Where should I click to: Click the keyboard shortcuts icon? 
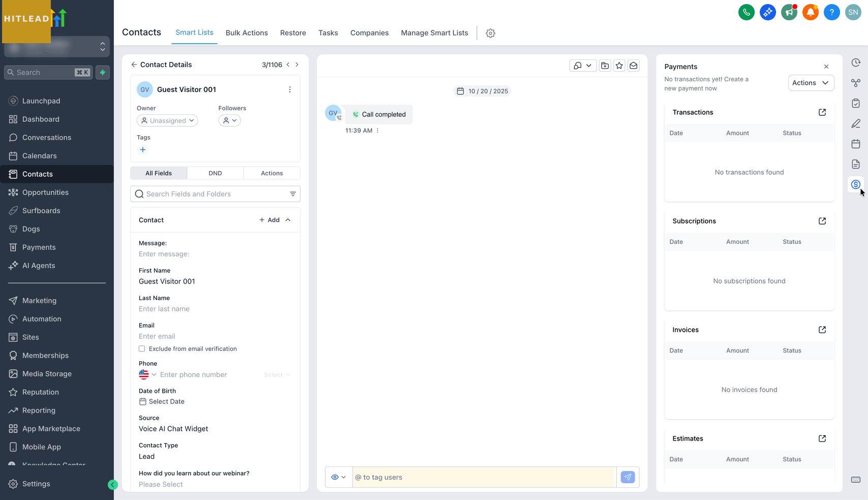[856, 480]
